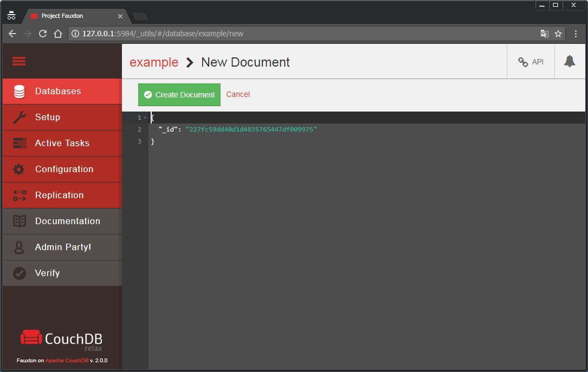Viewport: 588px width, 372px height.
Task: Cancel the new document creation
Action: (x=238, y=94)
